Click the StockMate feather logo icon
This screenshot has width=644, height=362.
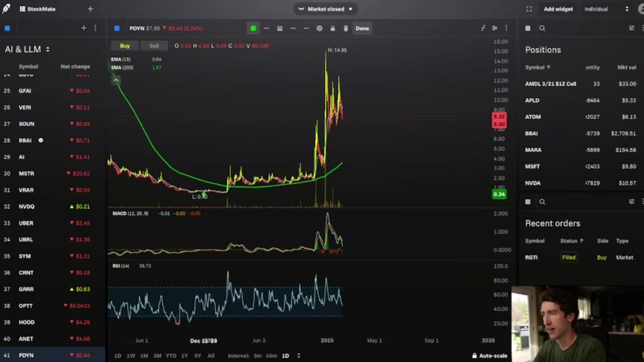coord(6,8)
